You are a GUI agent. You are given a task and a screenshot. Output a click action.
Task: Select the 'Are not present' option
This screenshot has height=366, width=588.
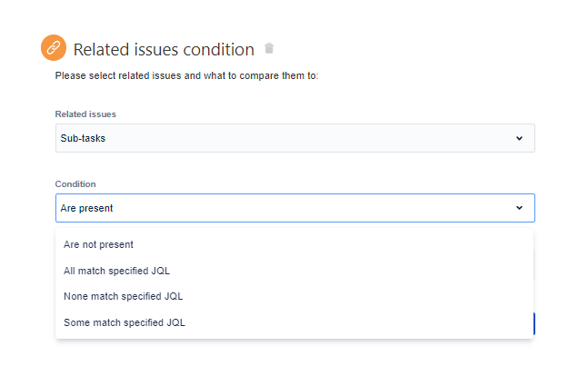[x=98, y=244]
